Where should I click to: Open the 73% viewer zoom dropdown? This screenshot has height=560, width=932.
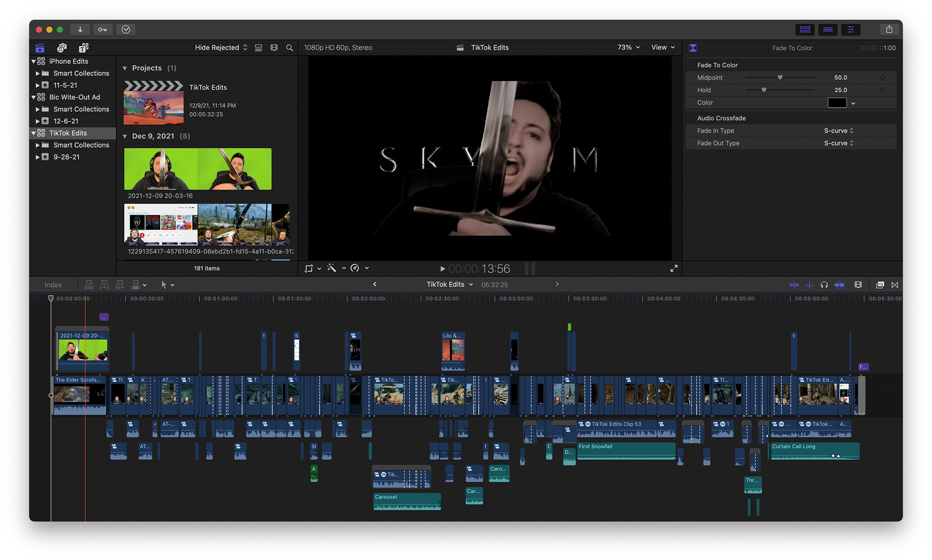coord(627,48)
